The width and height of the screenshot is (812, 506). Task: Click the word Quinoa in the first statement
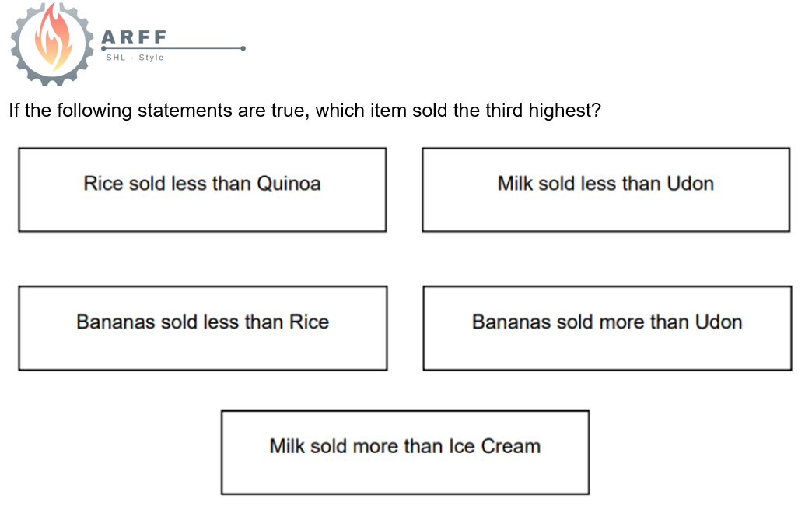289,184
